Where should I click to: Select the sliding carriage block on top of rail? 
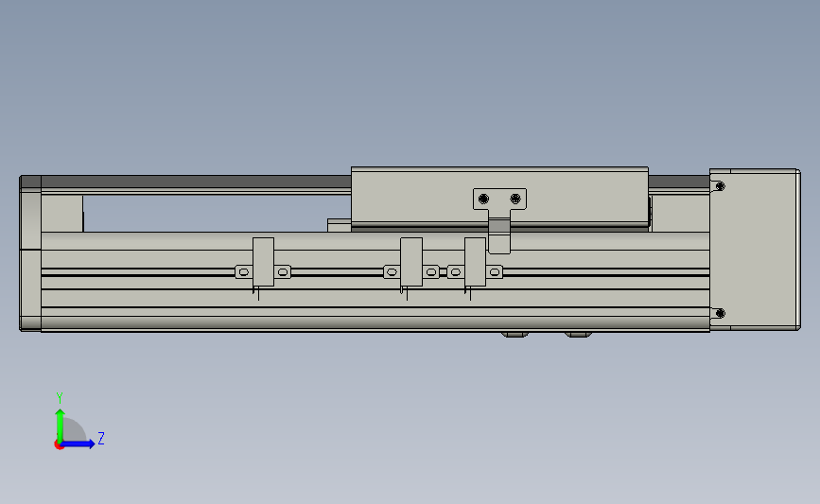(499, 198)
